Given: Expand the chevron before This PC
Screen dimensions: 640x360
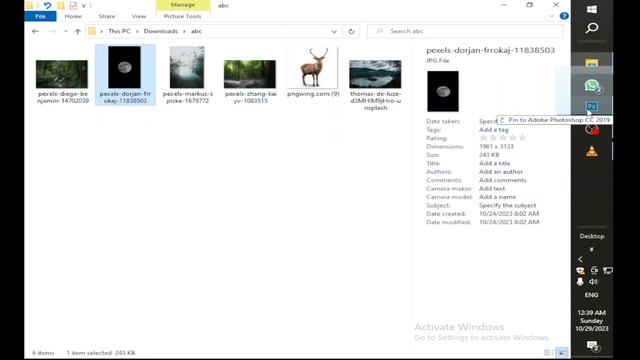Looking at the screenshot, I should tap(102, 31).
